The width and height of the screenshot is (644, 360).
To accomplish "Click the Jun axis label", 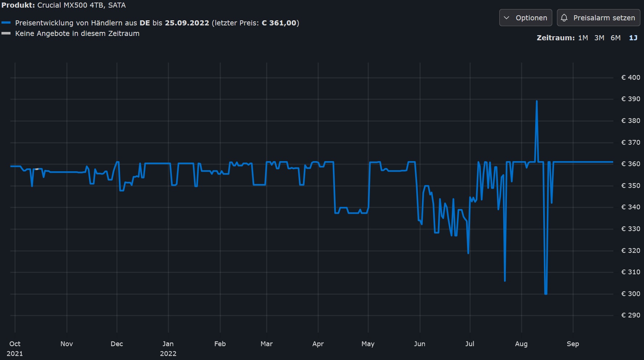I will (420, 344).
